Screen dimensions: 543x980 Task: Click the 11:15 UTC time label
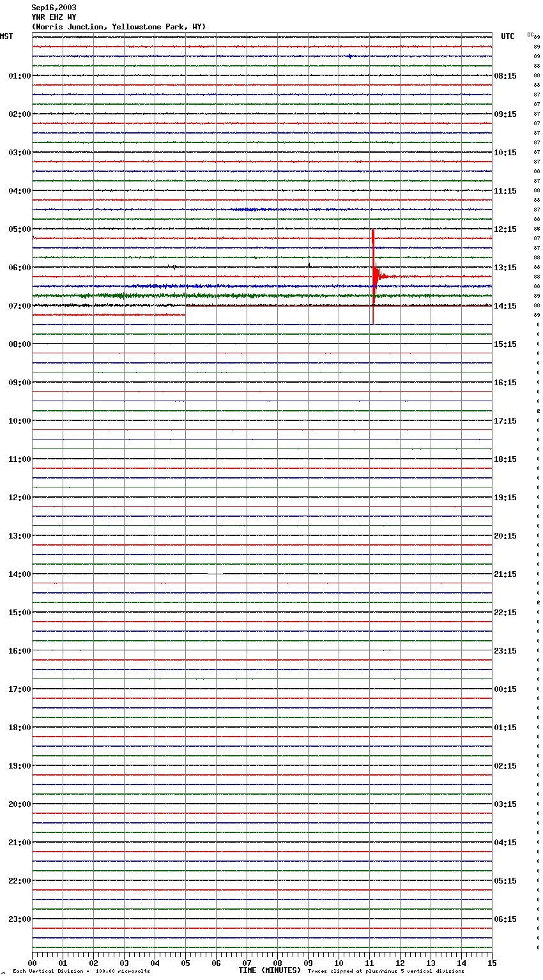505,191
